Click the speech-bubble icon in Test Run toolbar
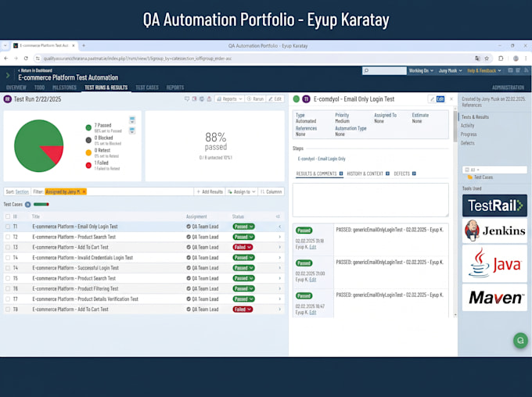 [x=187, y=98]
